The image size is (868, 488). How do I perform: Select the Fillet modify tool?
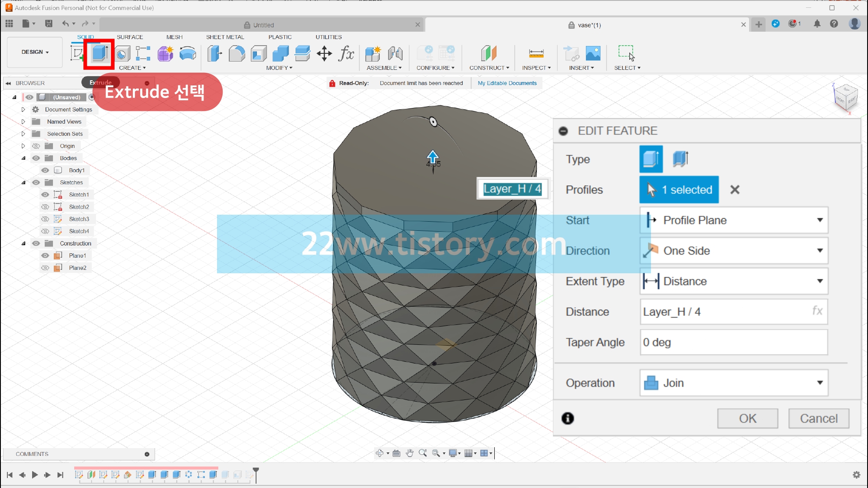point(237,54)
